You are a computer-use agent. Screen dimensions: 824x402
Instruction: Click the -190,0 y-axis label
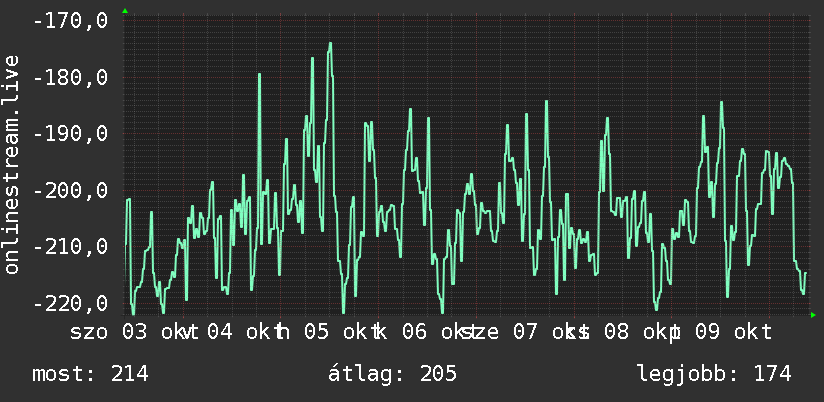70,134
